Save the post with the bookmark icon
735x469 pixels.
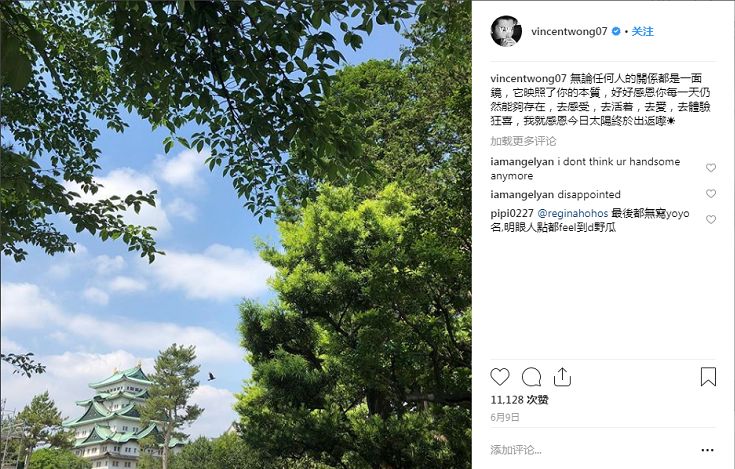(708, 377)
